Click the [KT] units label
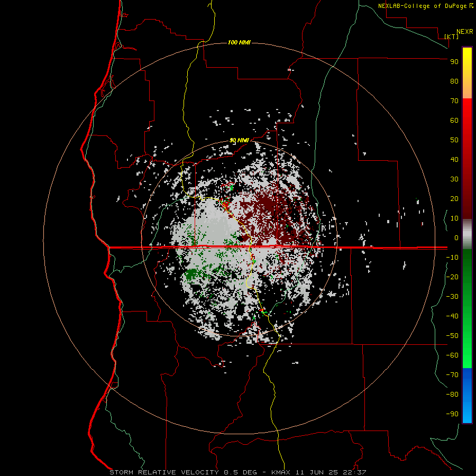This screenshot has height=476, width=476. [452, 36]
